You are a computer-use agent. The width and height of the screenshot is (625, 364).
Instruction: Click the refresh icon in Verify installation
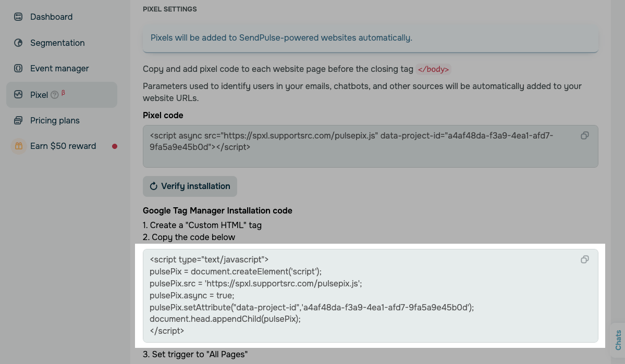pyautogui.click(x=154, y=186)
